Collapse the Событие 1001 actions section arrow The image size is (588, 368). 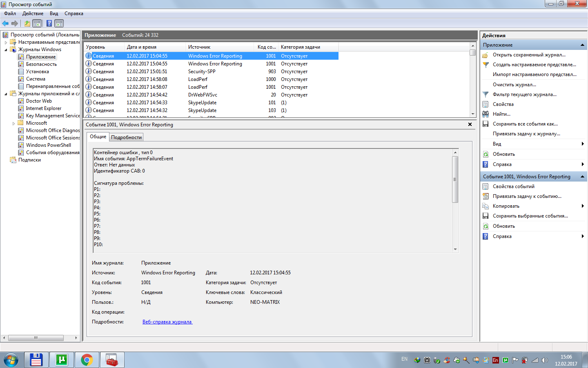(582, 177)
